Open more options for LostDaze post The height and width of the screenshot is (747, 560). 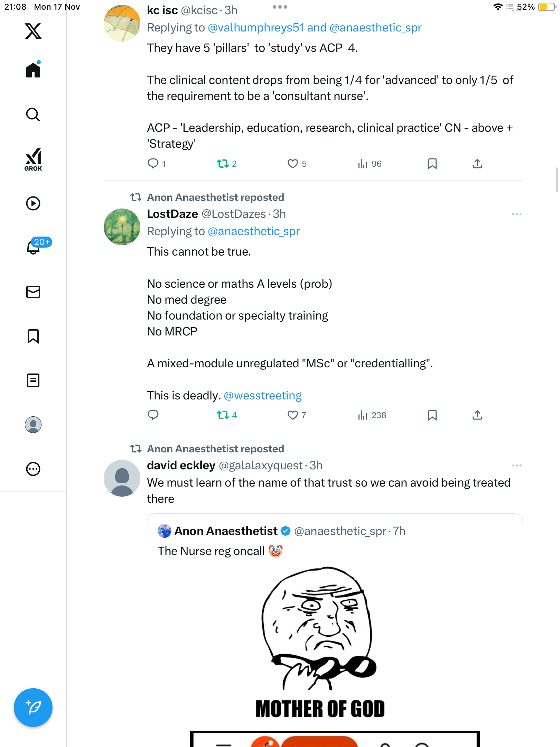[x=516, y=214]
